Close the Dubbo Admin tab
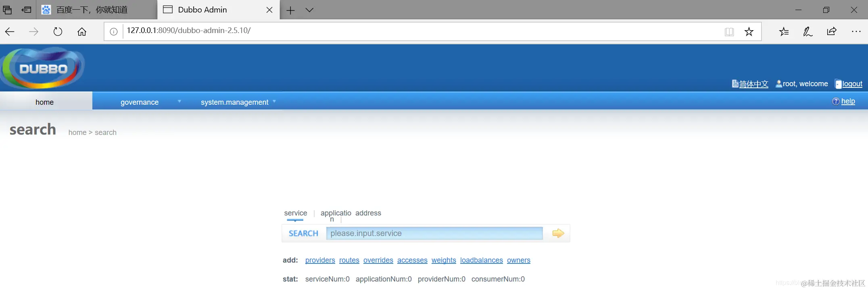 (x=269, y=10)
